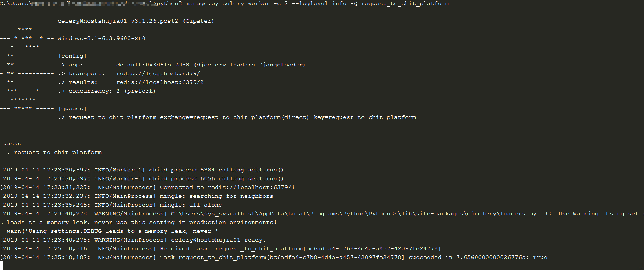Click the child process 5384 log line
Screen dimensions: 644x270
216,170
